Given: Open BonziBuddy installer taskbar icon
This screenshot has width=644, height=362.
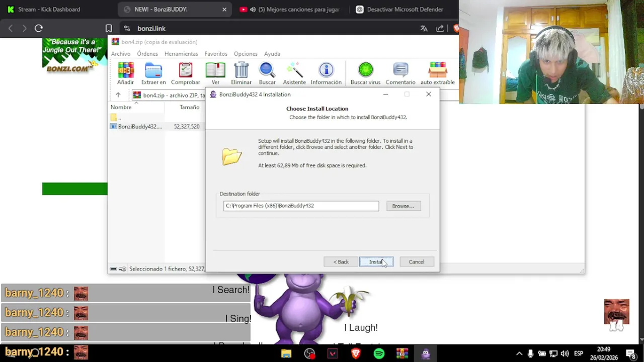Looking at the screenshot, I should coord(426,354).
